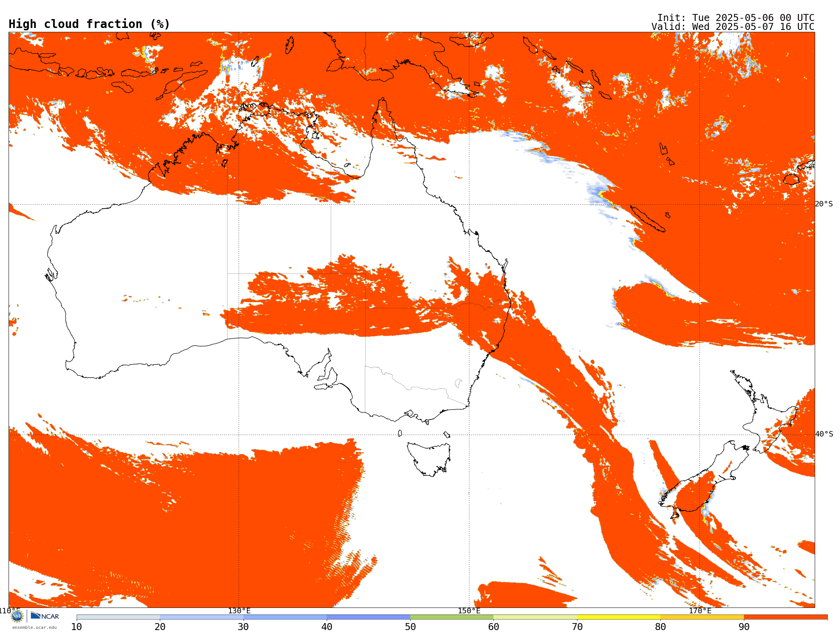The width and height of the screenshot is (840, 632).
Task: Click the Tasmania island outline on map
Action: 429,459
